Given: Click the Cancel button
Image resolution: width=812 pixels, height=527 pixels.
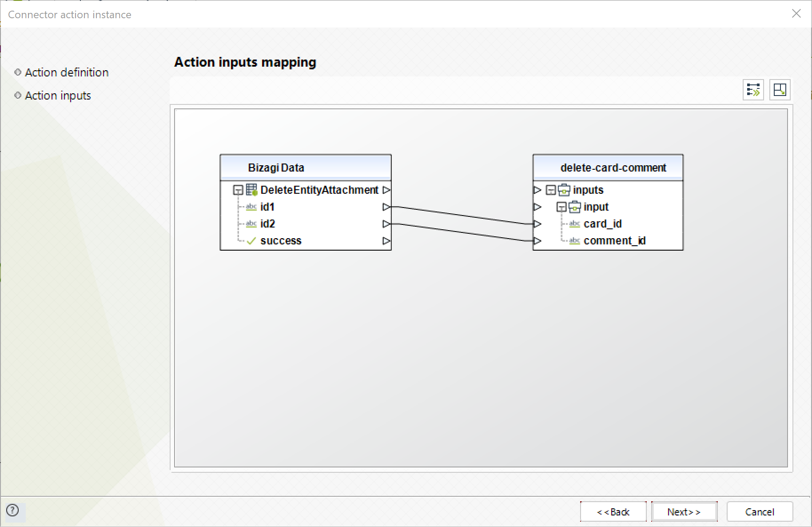Looking at the screenshot, I should 760,511.
